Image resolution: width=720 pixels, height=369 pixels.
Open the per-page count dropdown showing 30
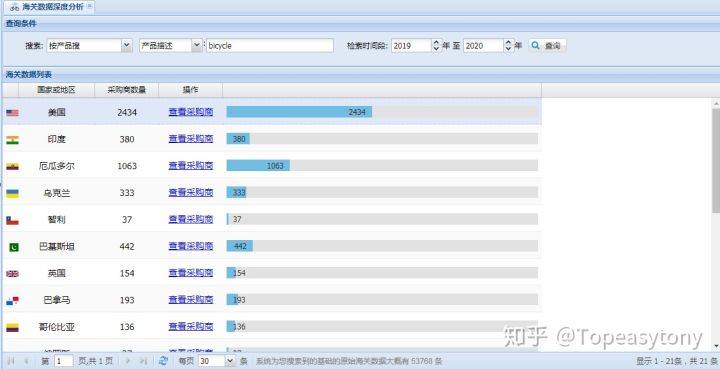pyautogui.click(x=230, y=361)
